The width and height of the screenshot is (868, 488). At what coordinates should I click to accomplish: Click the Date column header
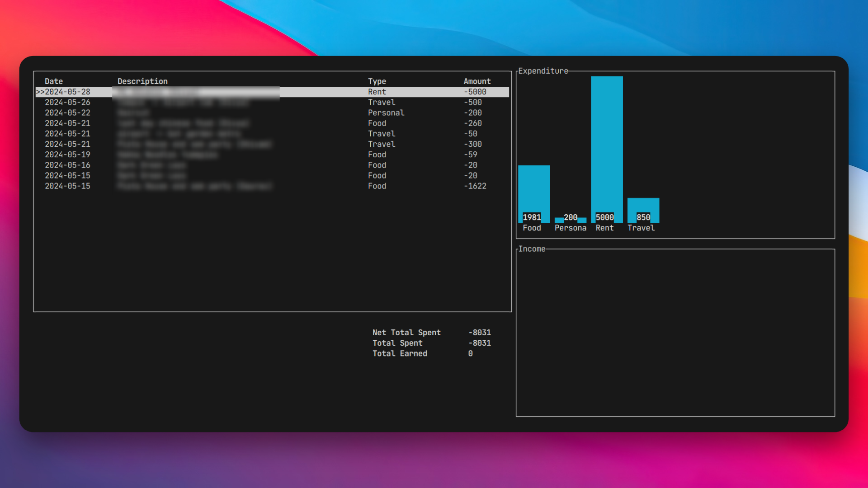tap(54, 81)
